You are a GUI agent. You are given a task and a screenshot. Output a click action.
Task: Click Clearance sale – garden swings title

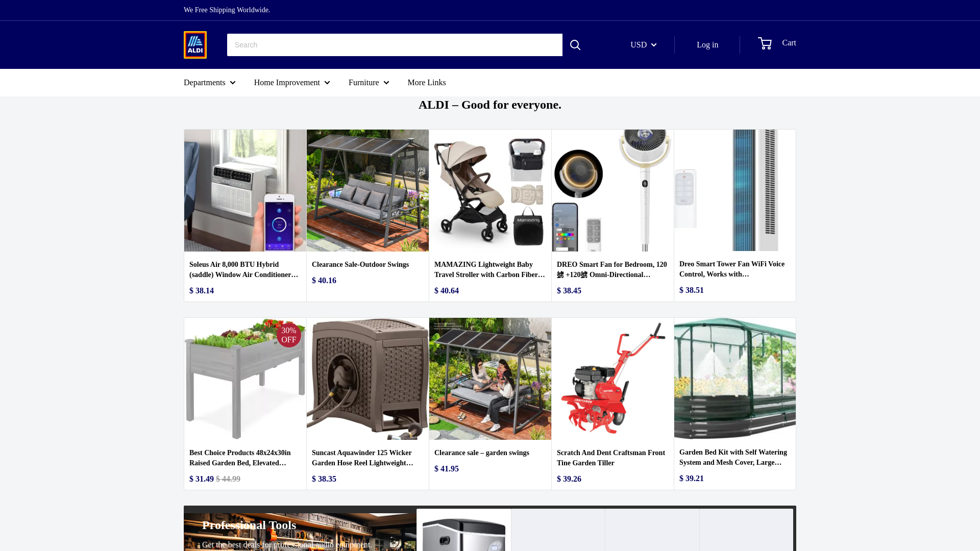coord(482,453)
